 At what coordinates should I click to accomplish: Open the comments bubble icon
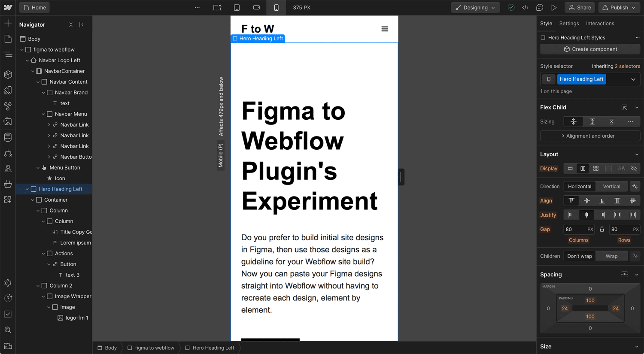540,7
